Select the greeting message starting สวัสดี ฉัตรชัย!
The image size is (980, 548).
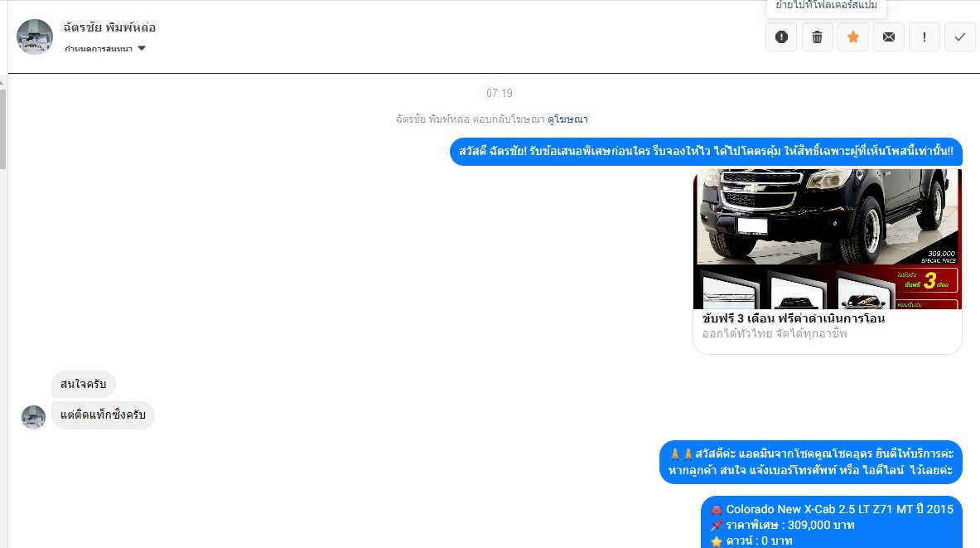[706, 152]
